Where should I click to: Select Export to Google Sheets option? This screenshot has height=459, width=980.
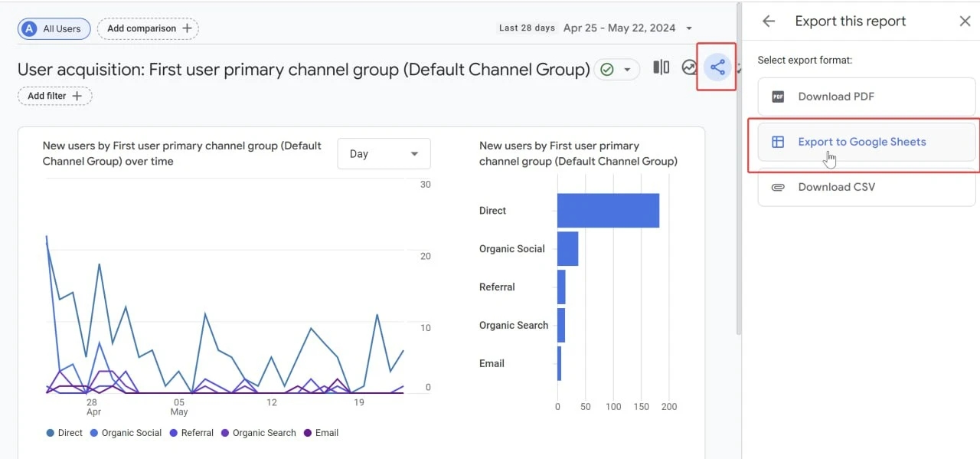tap(867, 142)
